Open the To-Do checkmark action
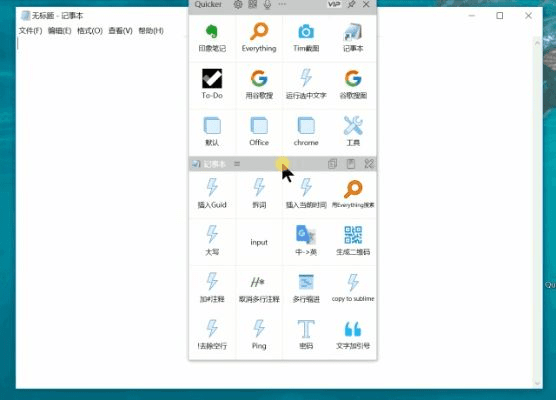 click(x=212, y=85)
